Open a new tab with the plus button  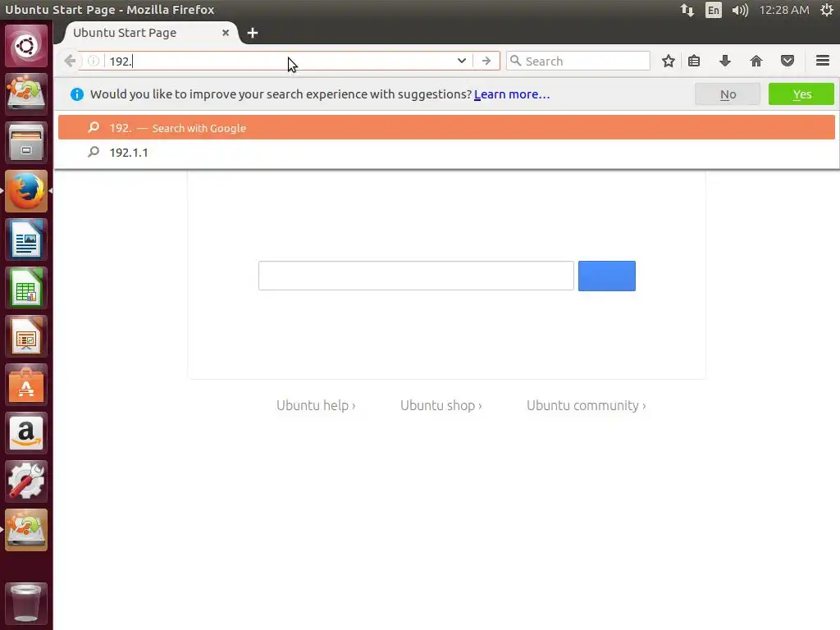pos(253,33)
